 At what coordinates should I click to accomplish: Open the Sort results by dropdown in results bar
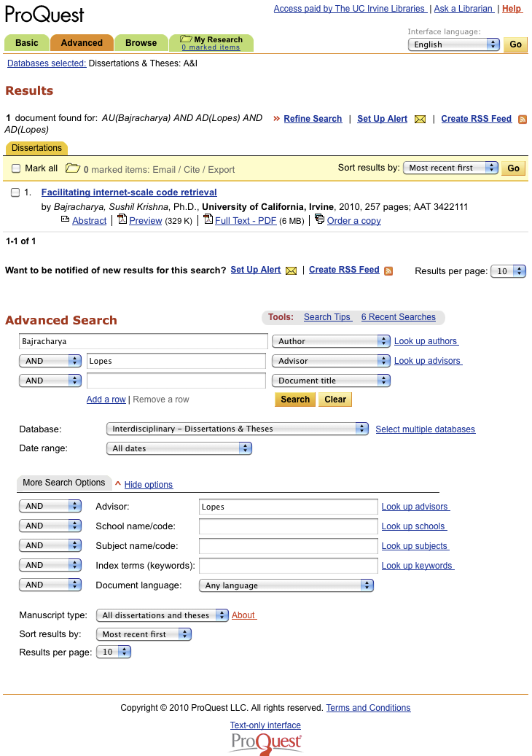coord(450,168)
